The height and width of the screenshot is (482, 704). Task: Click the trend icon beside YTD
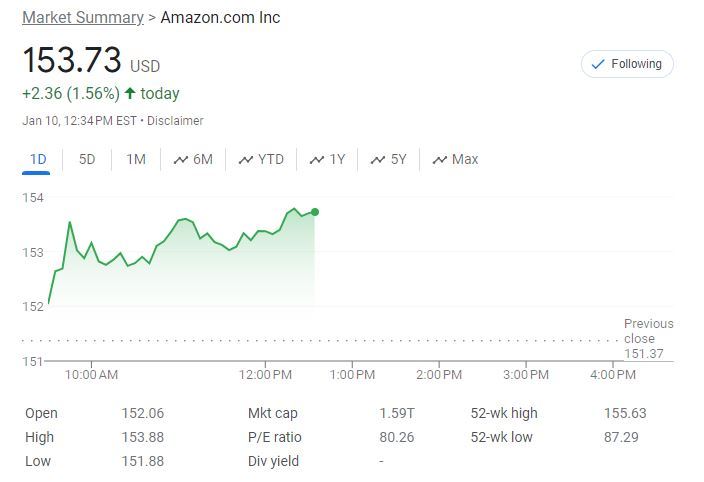246,159
